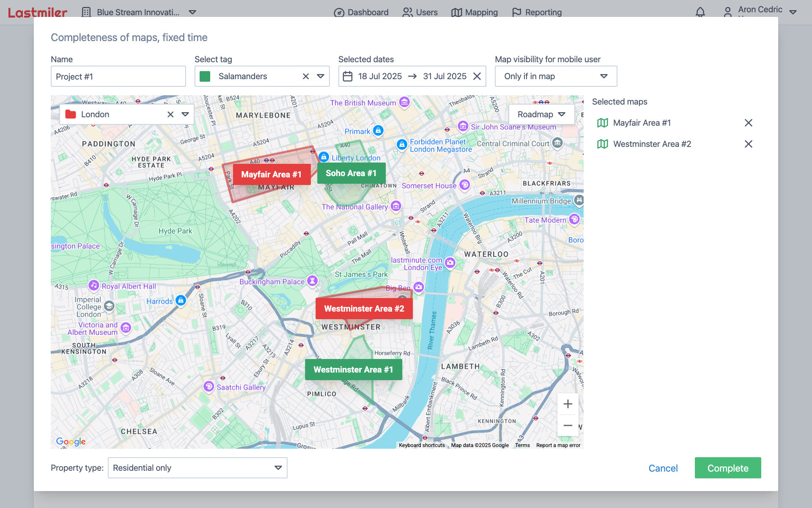This screenshot has height=508, width=812.
Task: Expand the Aron Cedric account menu
Action: click(793, 12)
